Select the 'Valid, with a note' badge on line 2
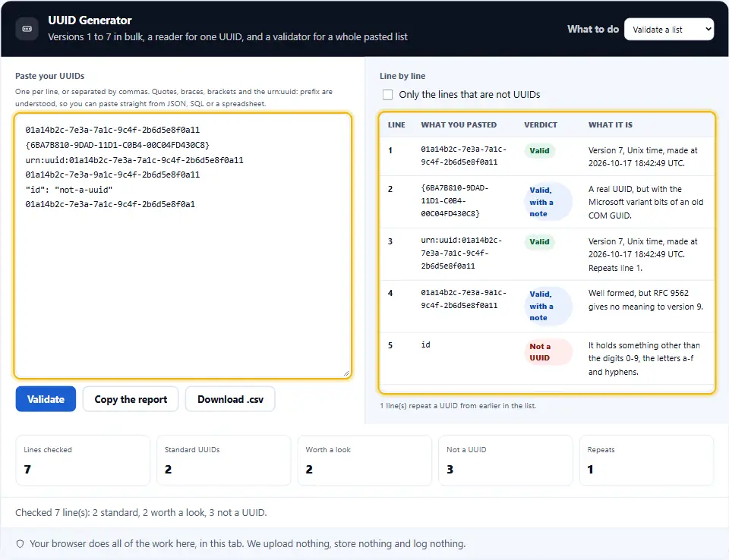The width and height of the screenshot is (729, 560). (548, 202)
